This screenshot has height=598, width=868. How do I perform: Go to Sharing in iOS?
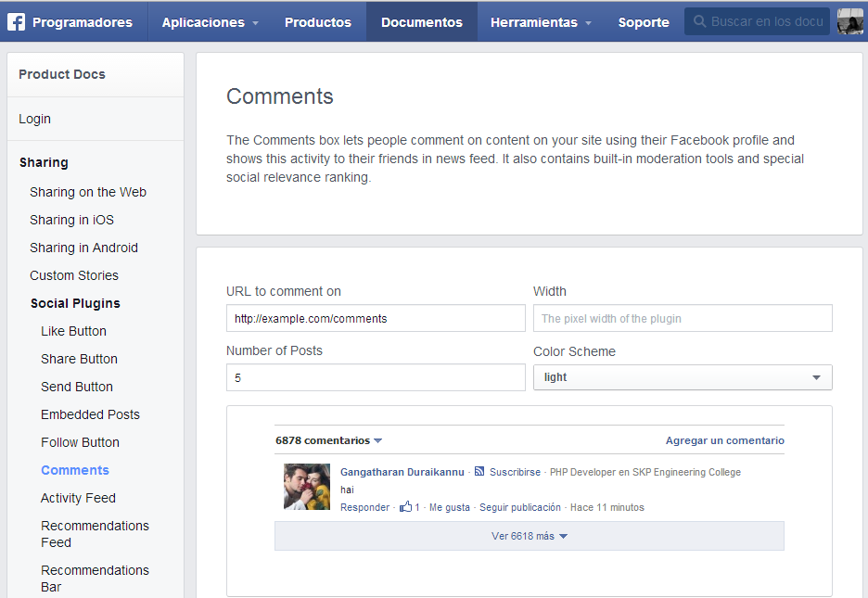(x=72, y=220)
